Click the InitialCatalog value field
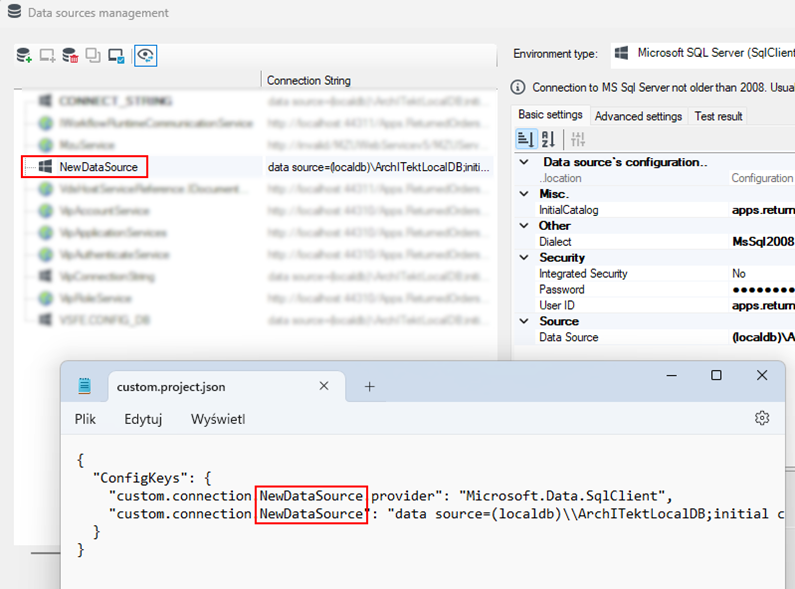795x589 pixels. tap(763, 210)
